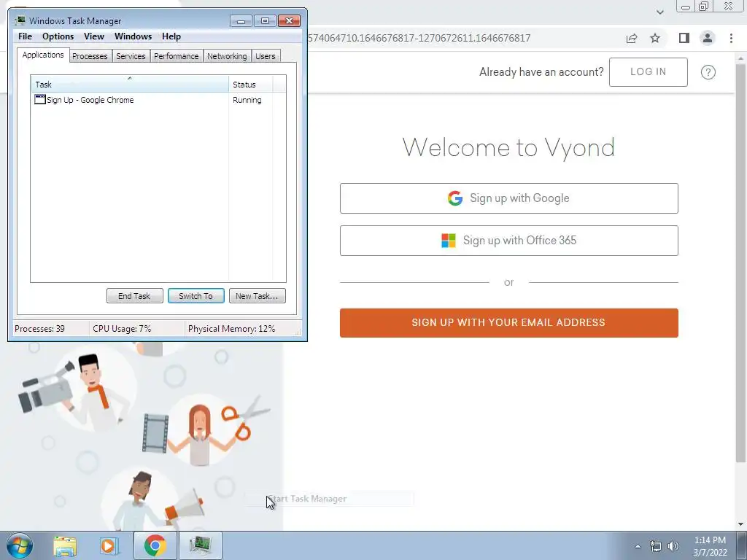This screenshot has height=560, width=747.
Task: Click the Vyond help question mark icon
Action: click(x=708, y=72)
